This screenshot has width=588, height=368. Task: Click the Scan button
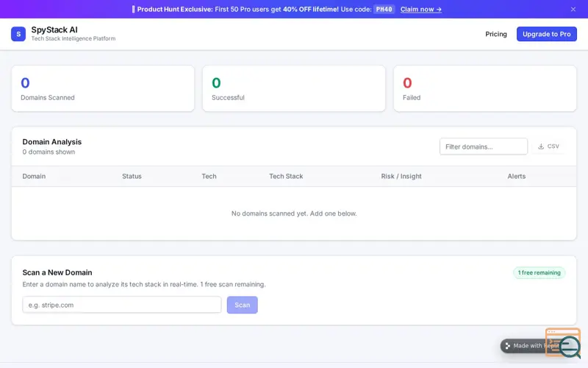click(x=243, y=305)
